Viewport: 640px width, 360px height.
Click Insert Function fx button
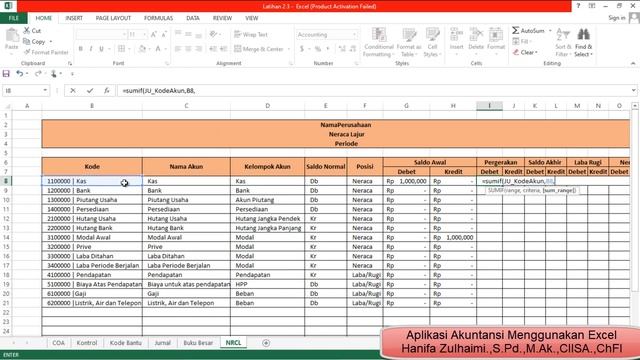pyautogui.click(x=107, y=91)
